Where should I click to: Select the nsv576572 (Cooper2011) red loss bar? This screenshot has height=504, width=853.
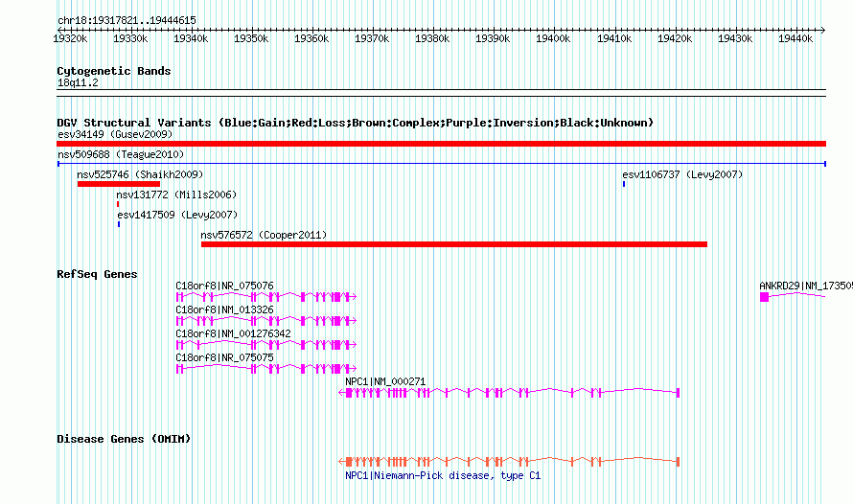pos(454,244)
